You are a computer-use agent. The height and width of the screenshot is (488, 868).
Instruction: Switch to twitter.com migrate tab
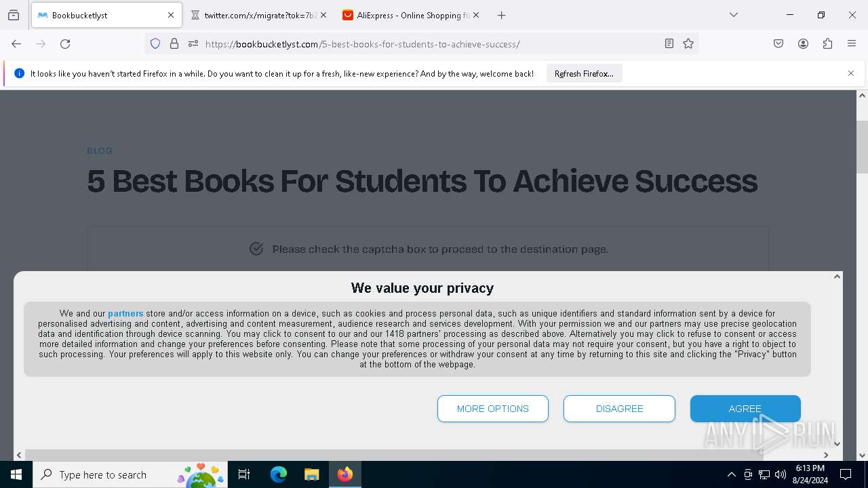[259, 15]
